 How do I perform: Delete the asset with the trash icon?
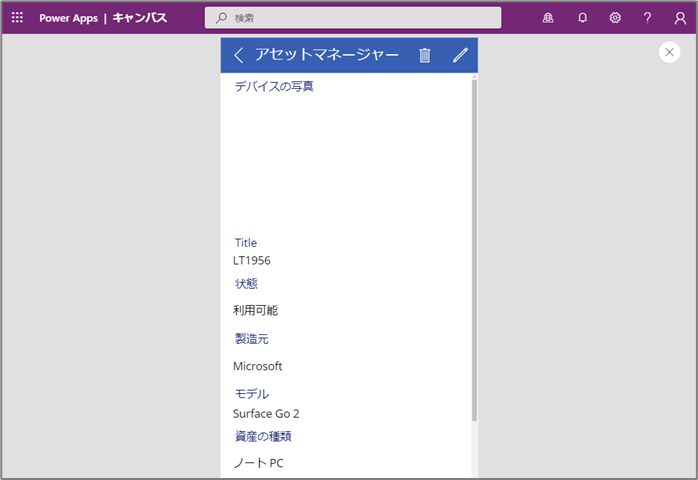[425, 55]
